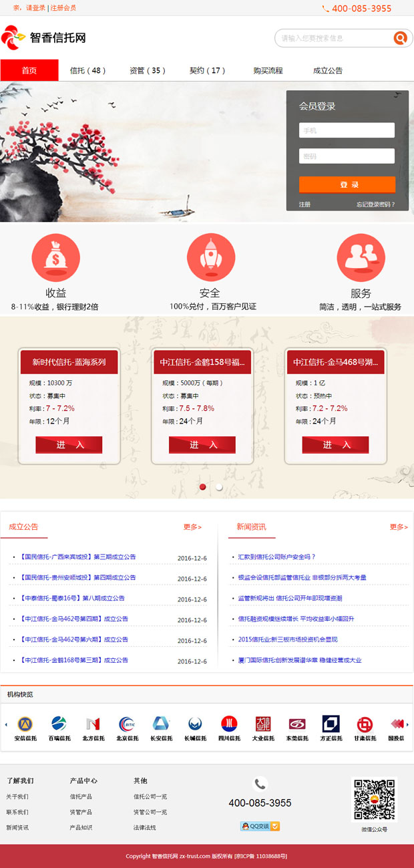Click the 收益 money bag icon

click(55, 257)
